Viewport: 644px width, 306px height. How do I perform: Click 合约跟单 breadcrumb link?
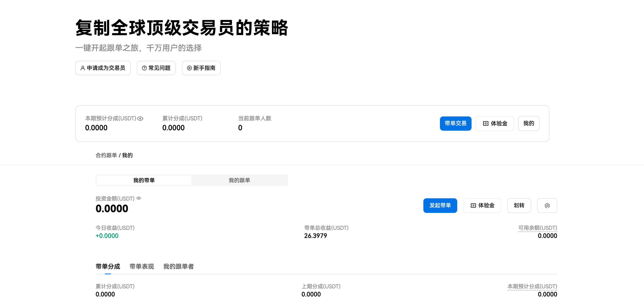[x=106, y=155]
